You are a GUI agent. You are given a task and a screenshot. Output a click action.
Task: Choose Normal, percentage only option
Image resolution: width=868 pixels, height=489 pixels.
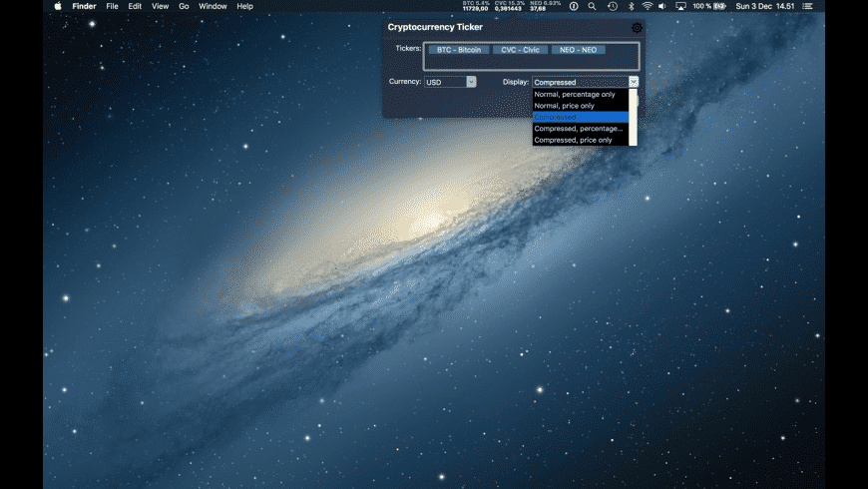coord(580,94)
